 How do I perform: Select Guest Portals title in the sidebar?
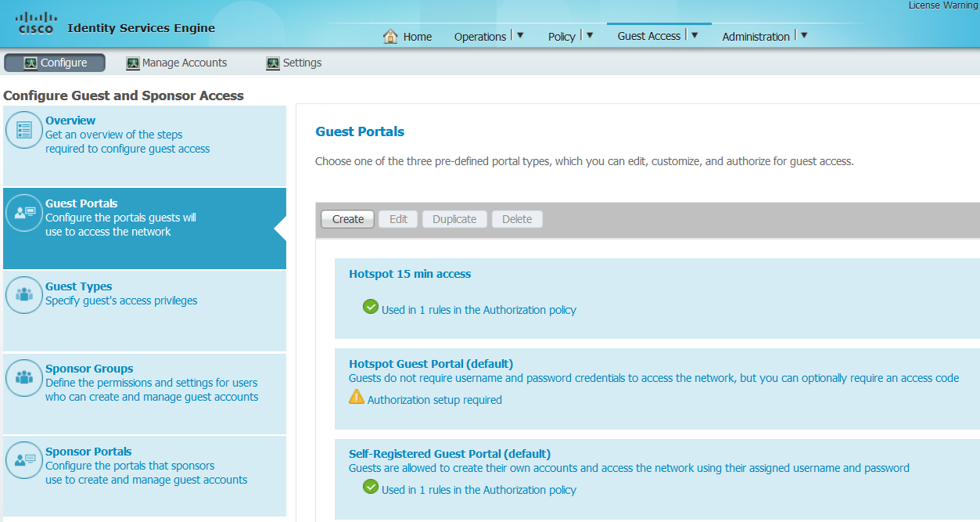click(x=81, y=203)
